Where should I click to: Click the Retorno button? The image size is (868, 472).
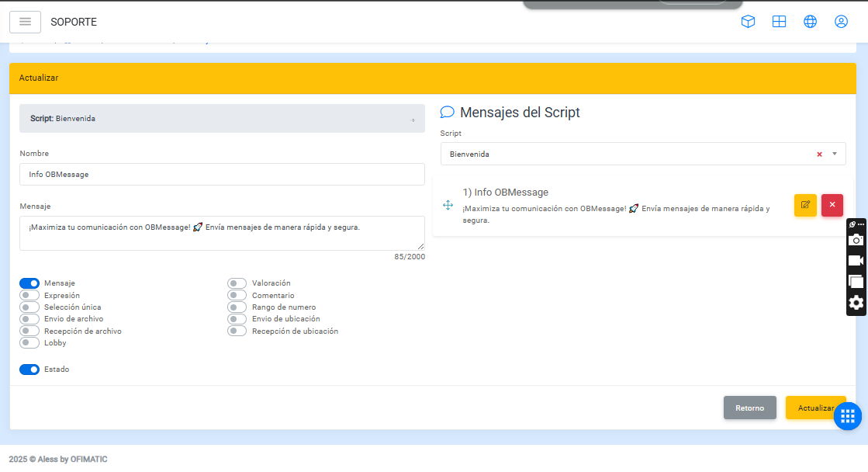(x=749, y=408)
